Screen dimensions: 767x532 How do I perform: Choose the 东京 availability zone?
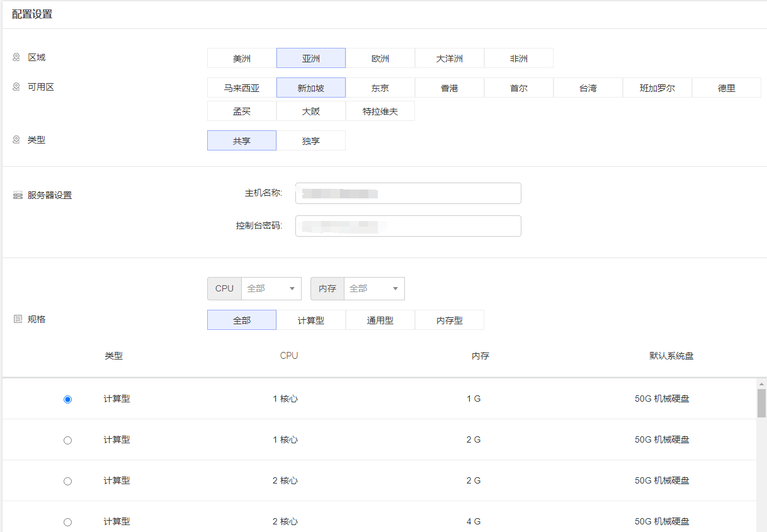[x=380, y=88]
